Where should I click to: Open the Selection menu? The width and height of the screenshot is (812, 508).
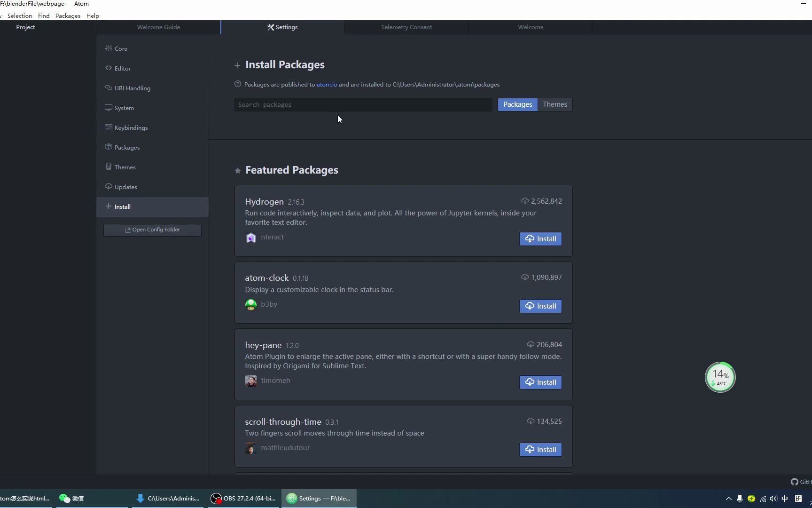pyautogui.click(x=20, y=16)
